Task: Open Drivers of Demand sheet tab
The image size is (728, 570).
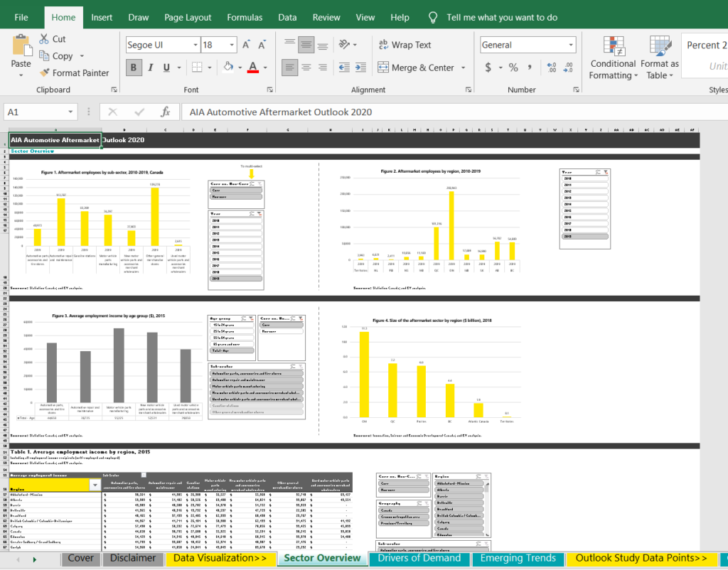Action: [419, 558]
